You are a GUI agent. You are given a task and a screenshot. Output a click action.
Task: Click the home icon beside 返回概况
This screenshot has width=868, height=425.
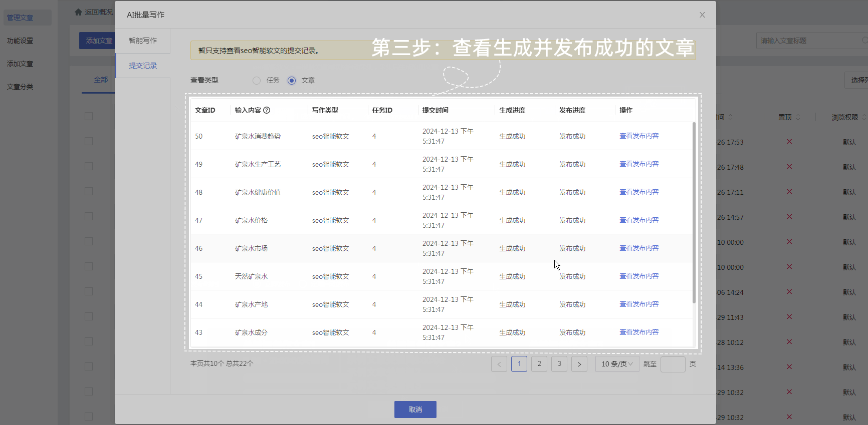tap(78, 12)
